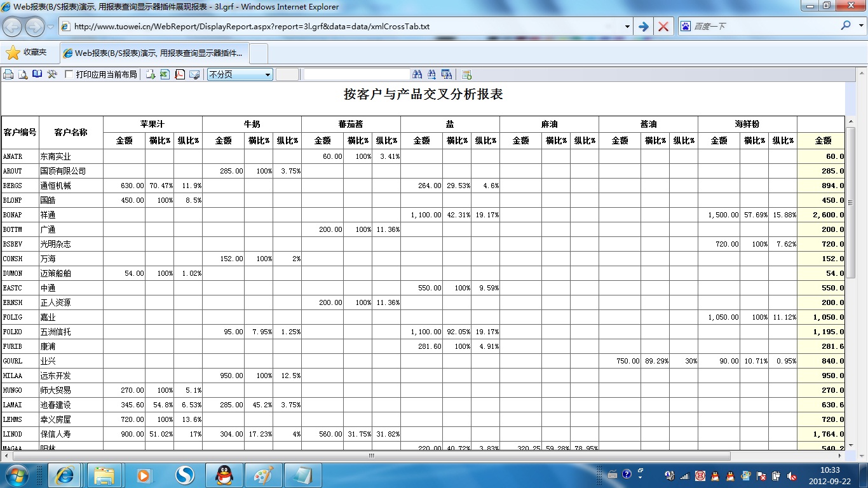Open the page setup tools icon
Image resolution: width=868 pixels, height=488 pixels.
pyautogui.click(x=52, y=74)
